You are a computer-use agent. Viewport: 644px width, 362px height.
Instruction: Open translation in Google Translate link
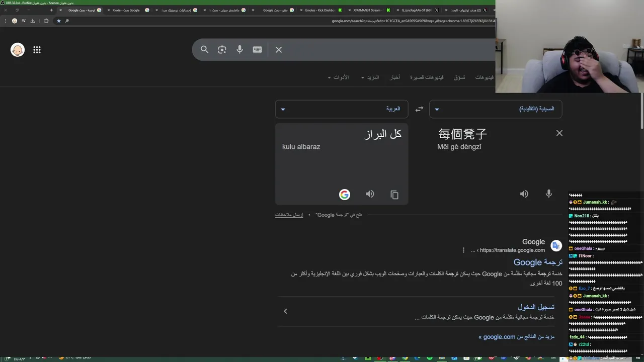point(339,215)
